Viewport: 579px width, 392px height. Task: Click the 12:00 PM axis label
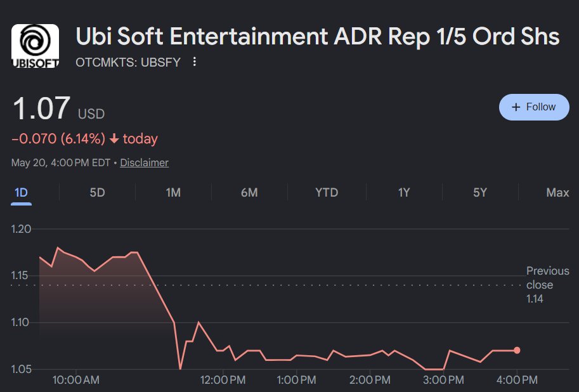[x=223, y=380]
